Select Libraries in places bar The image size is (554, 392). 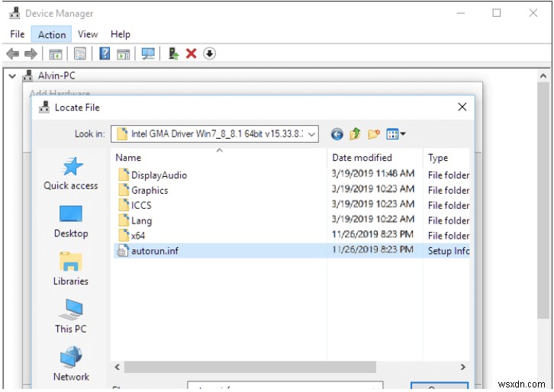click(x=71, y=269)
